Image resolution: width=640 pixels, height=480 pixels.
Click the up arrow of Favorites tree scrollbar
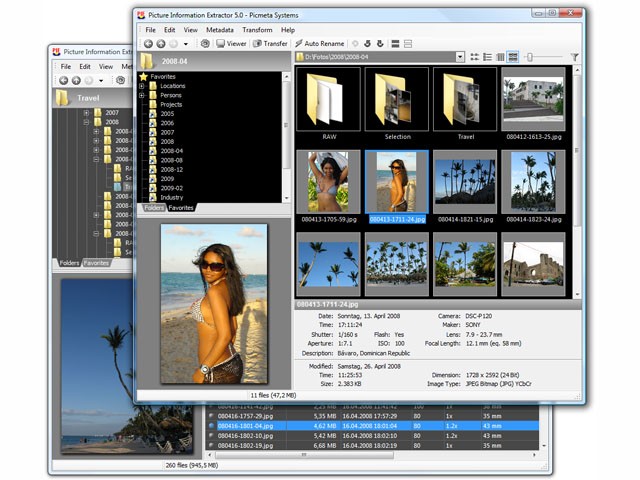pyautogui.click(x=287, y=77)
